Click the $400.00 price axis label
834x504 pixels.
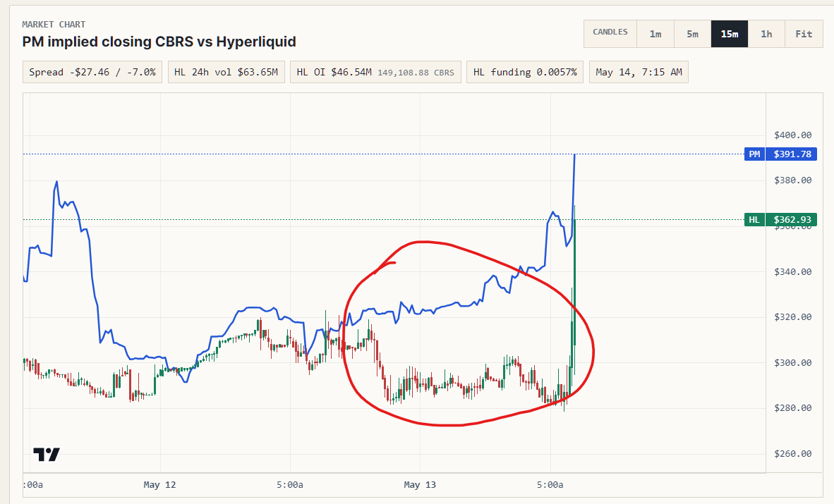click(792, 135)
